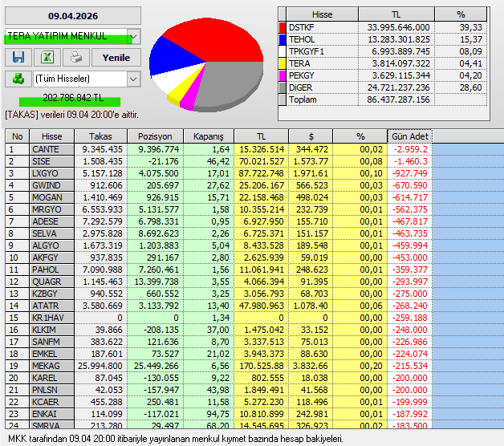Select the KR1HAV stock cell
Image resolution: width=504 pixels, height=446 pixels.
[51, 318]
